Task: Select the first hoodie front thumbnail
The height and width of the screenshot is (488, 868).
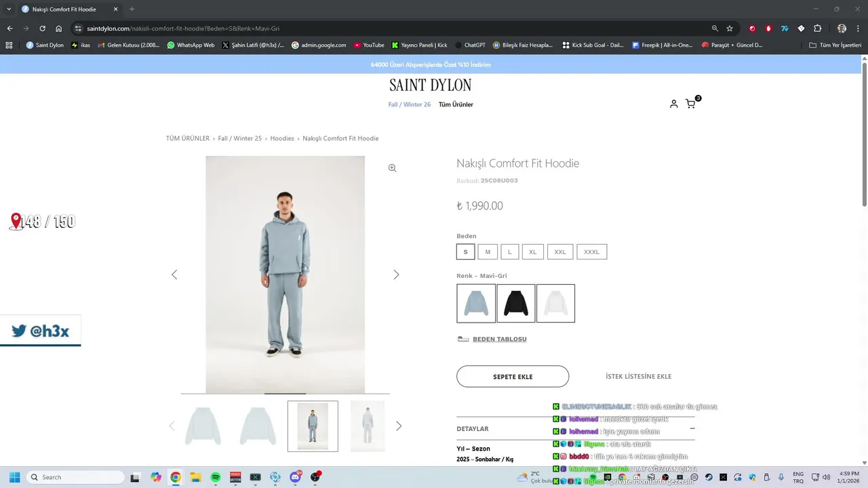Action: pos(203,426)
